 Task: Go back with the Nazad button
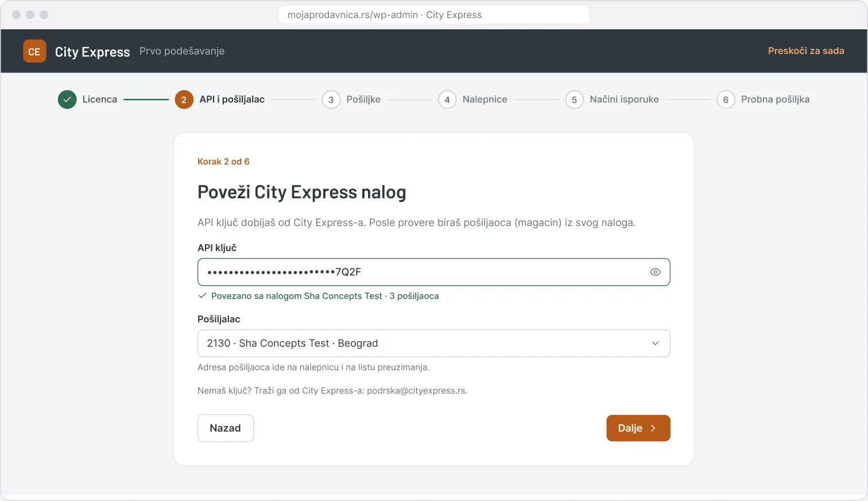tap(226, 428)
